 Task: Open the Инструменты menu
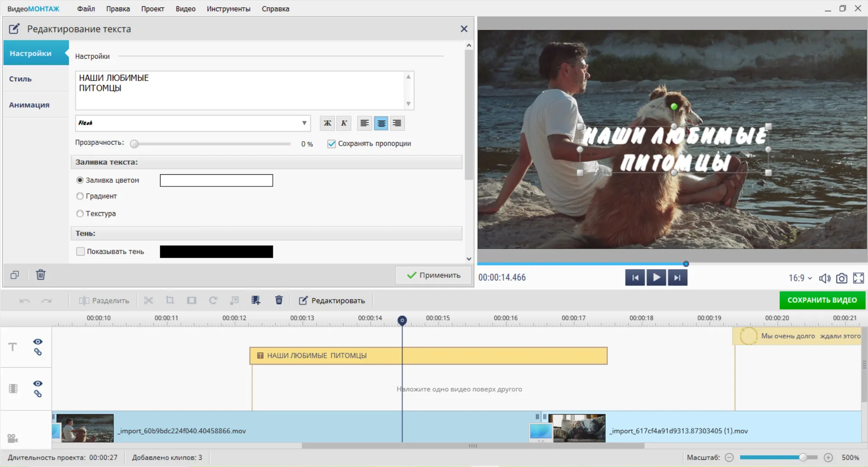pos(228,9)
